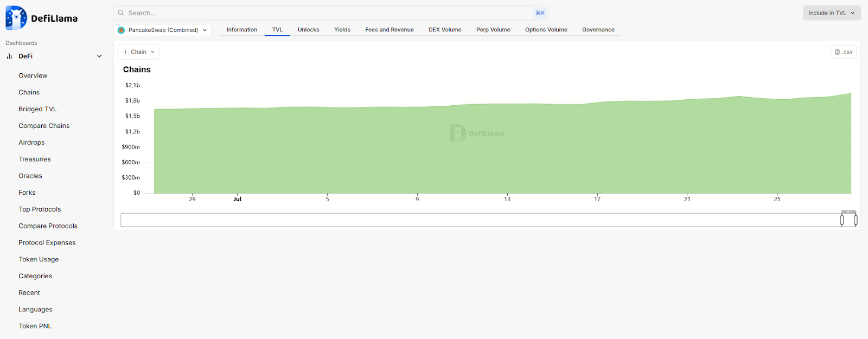Click the DefiLlama logo
This screenshot has height=339, width=868.
click(42, 18)
